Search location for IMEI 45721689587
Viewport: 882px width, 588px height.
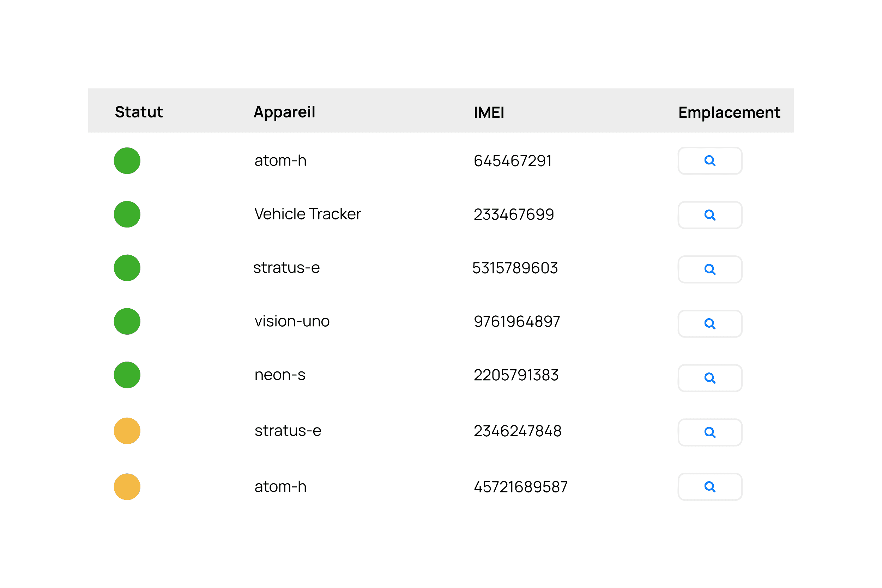709,487
